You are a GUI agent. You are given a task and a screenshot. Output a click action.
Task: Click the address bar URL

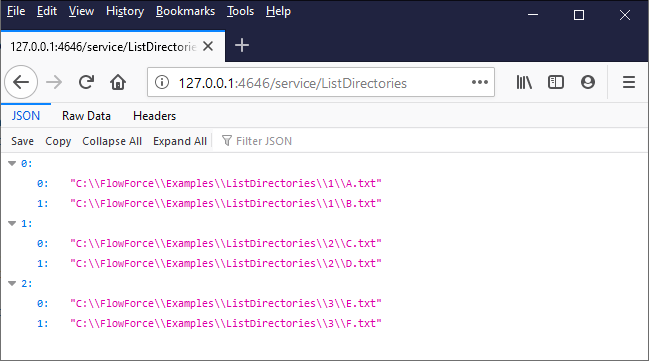(x=293, y=83)
